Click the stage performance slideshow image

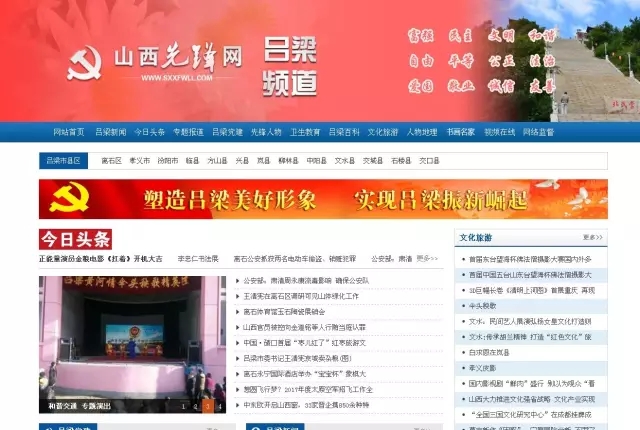(132, 344)
